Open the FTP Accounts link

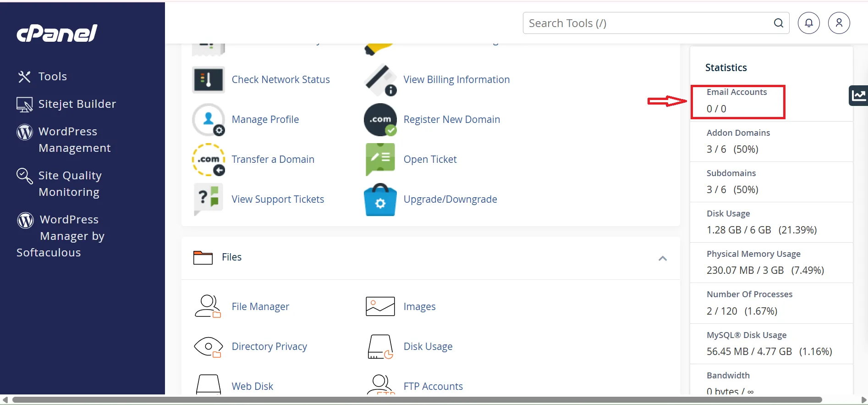pos(433,387)
